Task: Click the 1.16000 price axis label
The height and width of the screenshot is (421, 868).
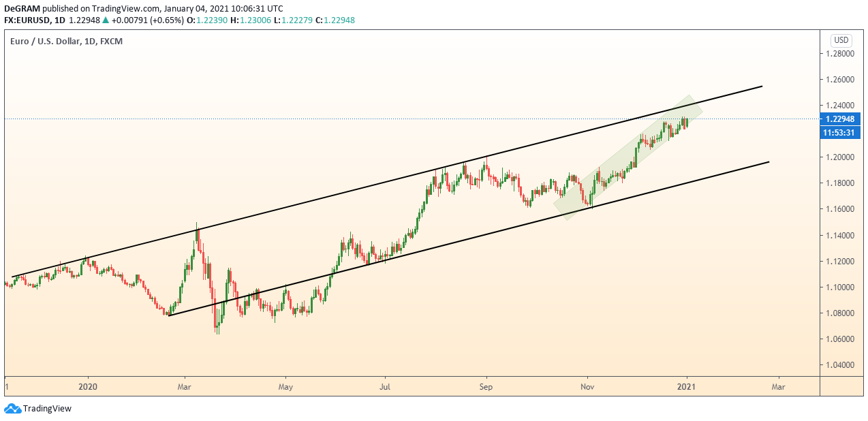Action: [x=839, y=209]
